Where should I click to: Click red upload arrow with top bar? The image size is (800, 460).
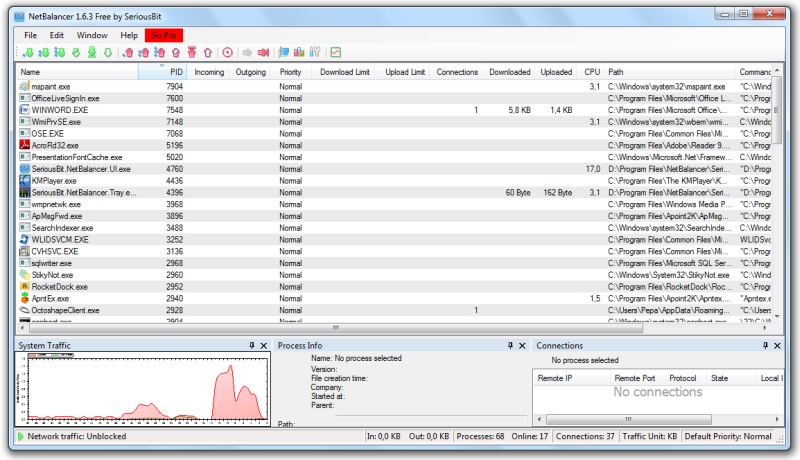tap(192, 53)
